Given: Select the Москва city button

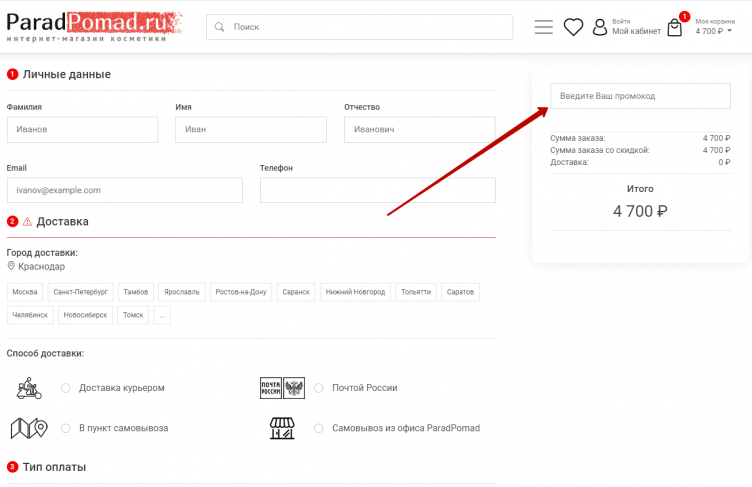Looking at the screenshot, I should point(25,292).
